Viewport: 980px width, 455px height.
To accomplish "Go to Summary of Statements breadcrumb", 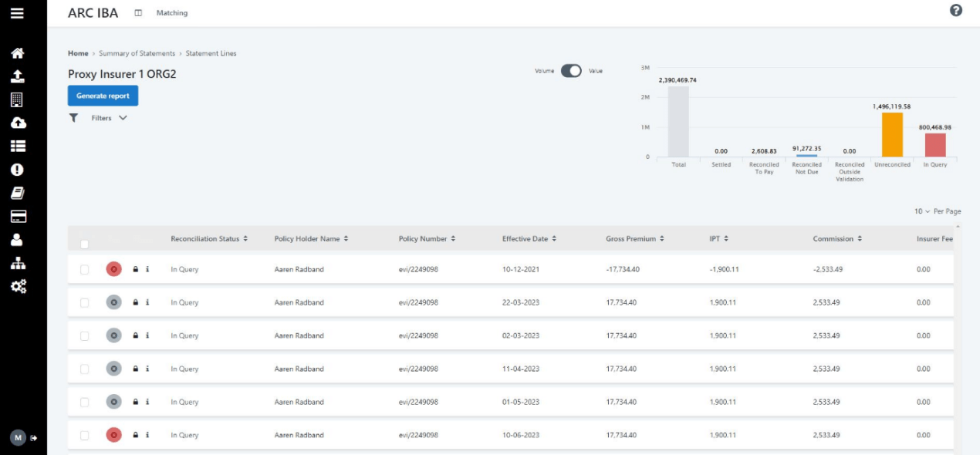I will pyautogui.click(x=137, y=53).
